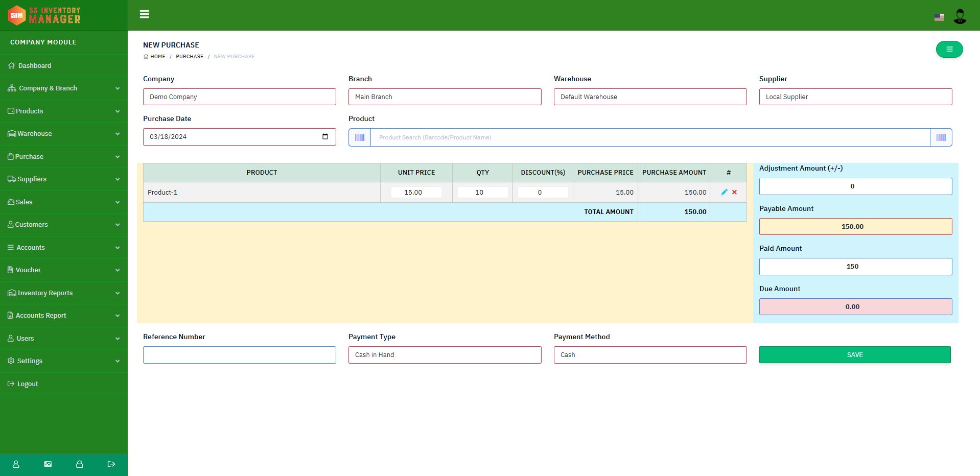
Task: Click Logout in the sidebar menu
Action: [x=28, y=384]
